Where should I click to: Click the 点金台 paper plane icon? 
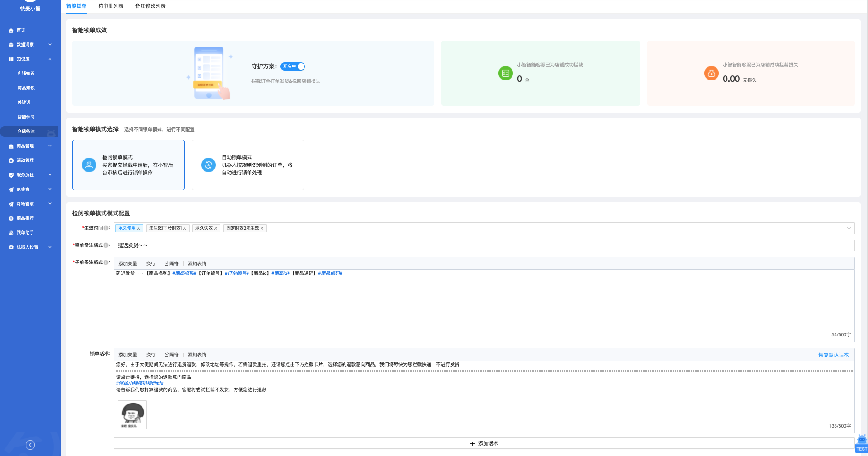[11, 189]
